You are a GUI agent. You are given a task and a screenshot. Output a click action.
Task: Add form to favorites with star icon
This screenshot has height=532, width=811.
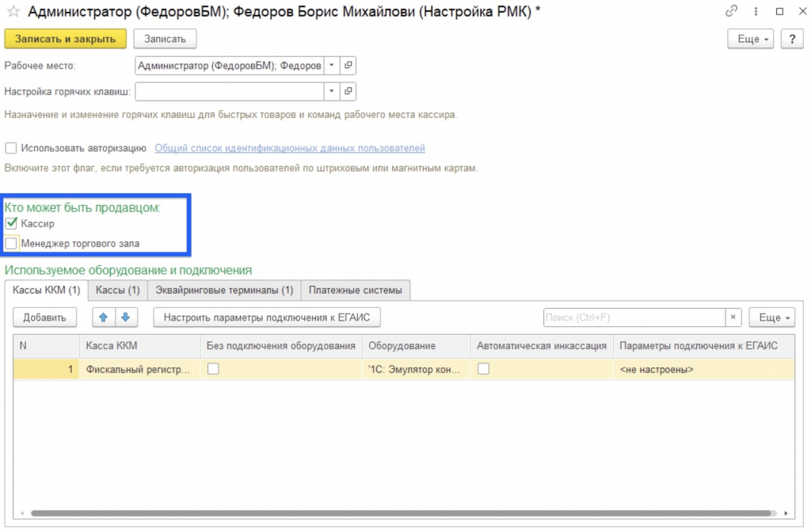tap(13, 11)
